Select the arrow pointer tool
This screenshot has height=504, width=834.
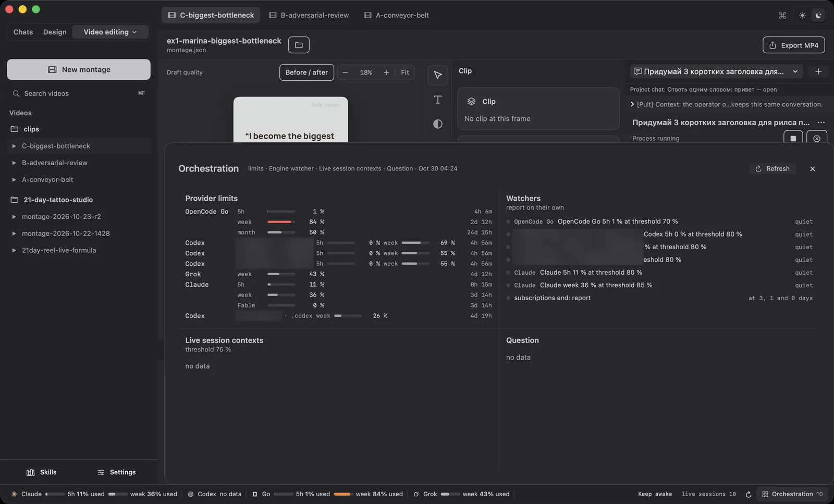click(437, 76)
